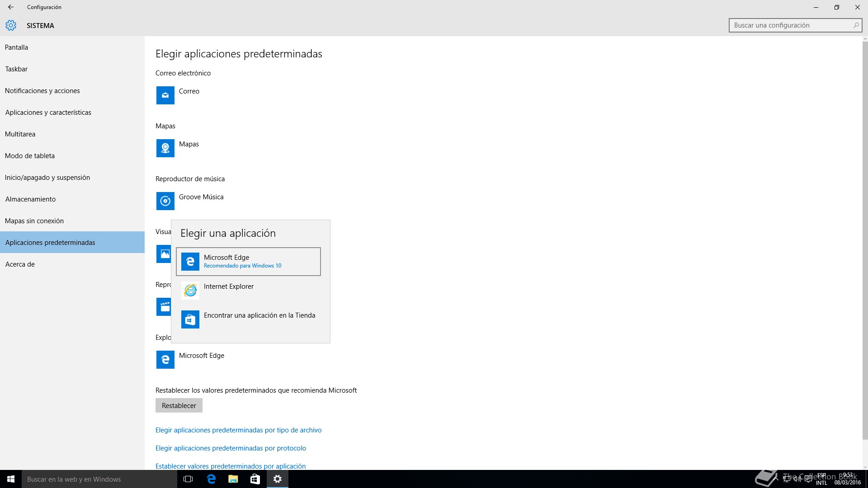The image size is (868, 488).
Task: Click the Correo mail app icon
Action: pos(165,95)
